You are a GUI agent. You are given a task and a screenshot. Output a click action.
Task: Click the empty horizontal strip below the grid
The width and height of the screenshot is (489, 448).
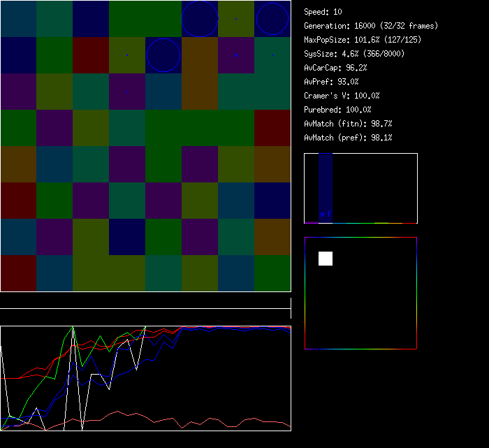pyautogui.click(x=145, y=301)
